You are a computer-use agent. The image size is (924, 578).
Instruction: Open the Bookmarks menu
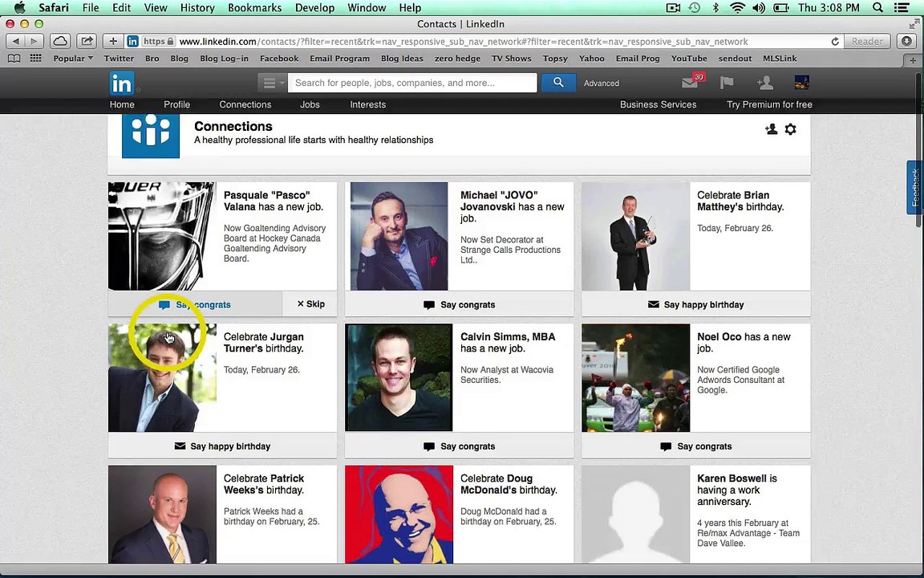coord(254,8)
